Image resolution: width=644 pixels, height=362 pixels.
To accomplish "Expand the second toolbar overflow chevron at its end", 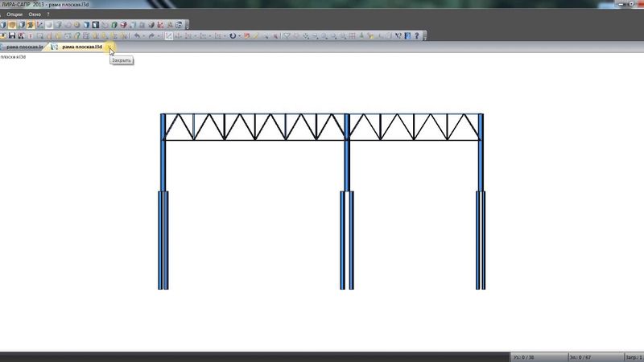I will point(425,36).
